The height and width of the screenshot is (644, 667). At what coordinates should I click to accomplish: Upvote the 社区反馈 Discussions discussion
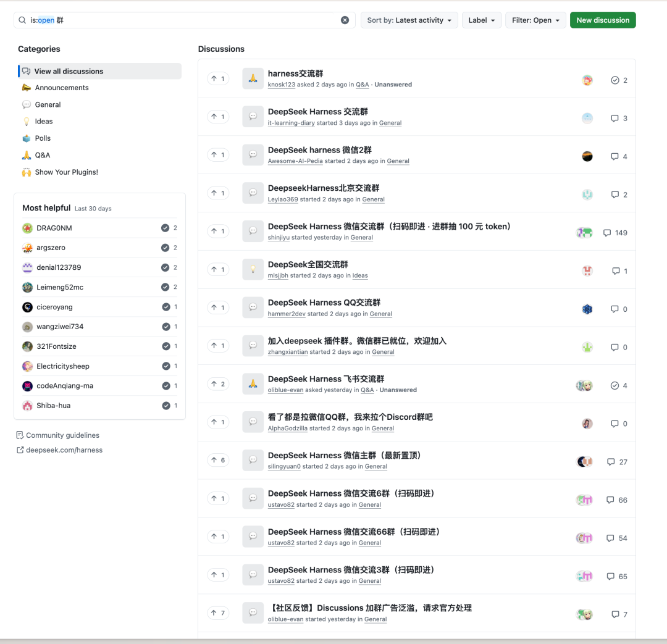[218, 613]
